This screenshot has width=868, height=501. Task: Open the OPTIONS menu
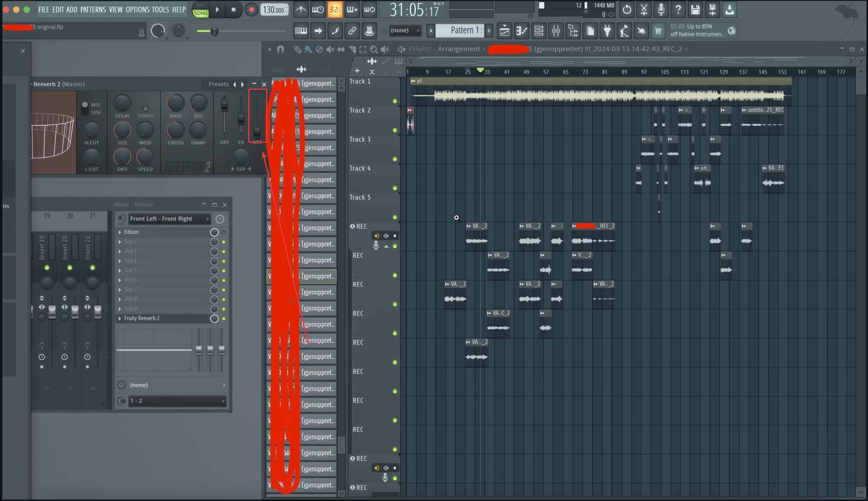coord(138,9)
